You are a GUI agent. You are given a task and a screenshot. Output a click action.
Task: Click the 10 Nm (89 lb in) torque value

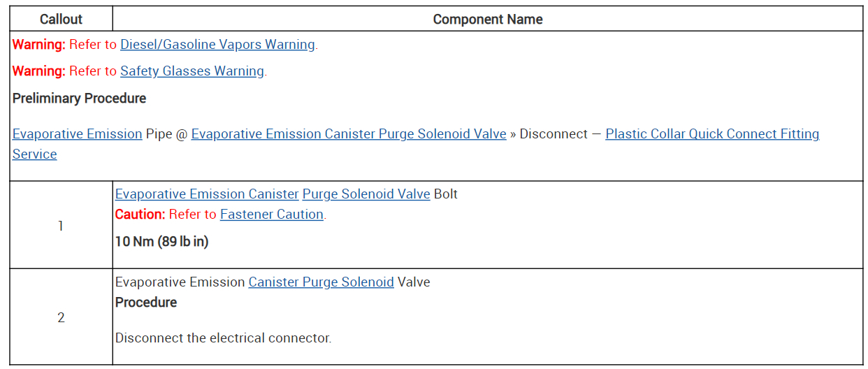click(x=161, y=242)
